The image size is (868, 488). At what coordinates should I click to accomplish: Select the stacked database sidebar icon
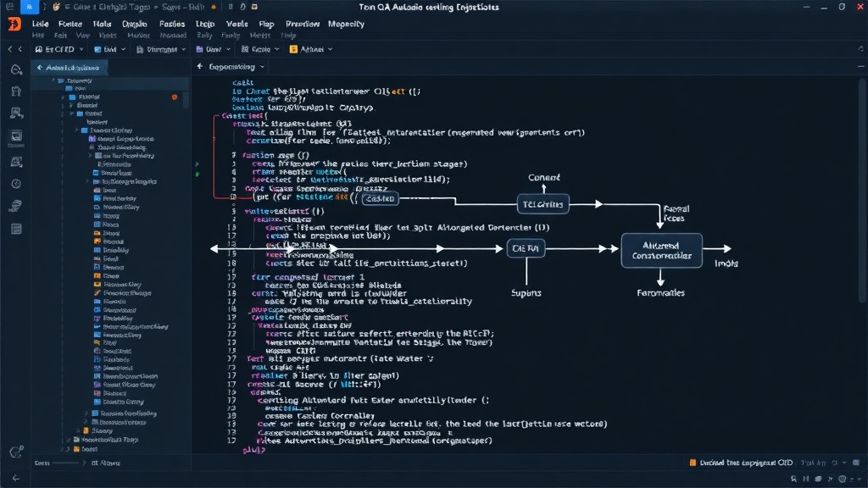pos(16,206)
